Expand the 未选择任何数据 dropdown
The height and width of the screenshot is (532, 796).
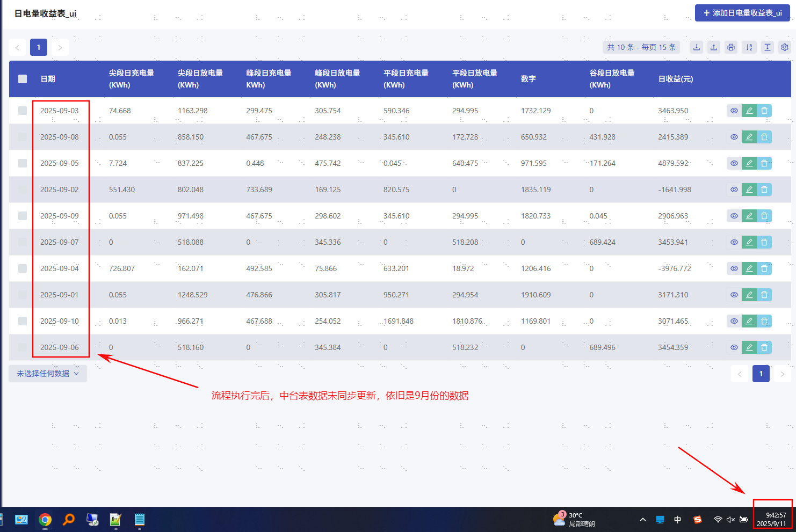48,374
